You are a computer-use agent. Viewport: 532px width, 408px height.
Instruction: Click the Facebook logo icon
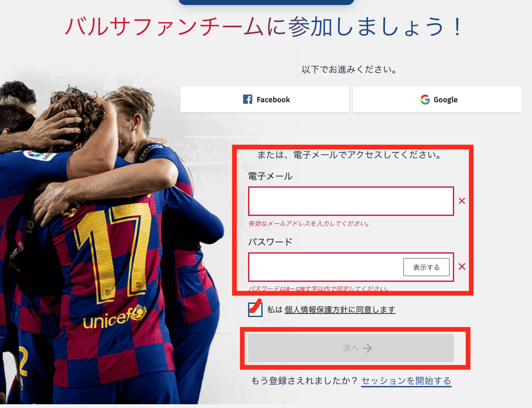pyautogui.click(x=247, y=99)
